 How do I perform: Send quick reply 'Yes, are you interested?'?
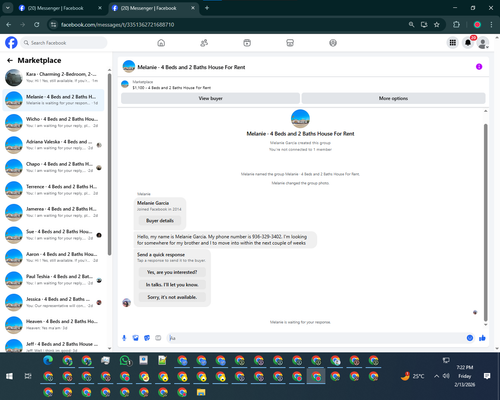point(172,272)
